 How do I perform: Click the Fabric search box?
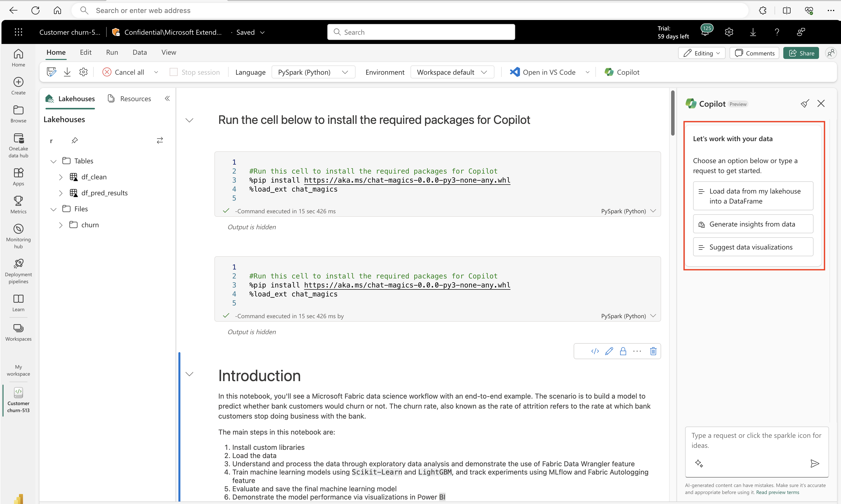coord(421,32)
